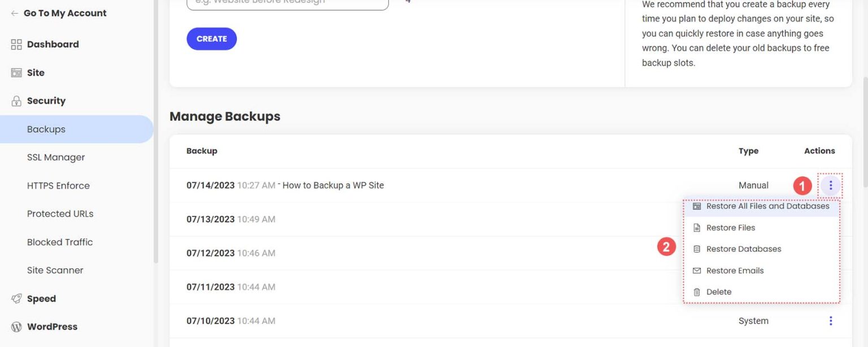Select the 07/12/2023 10:46 AM backup
868x347 pixels.
231,253
